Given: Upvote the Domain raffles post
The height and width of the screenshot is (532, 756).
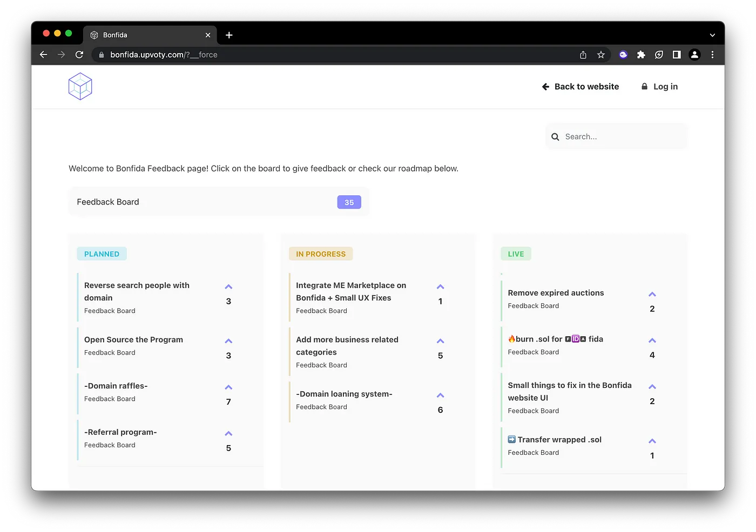Looking at the screenshot, I should coord(228,387).
